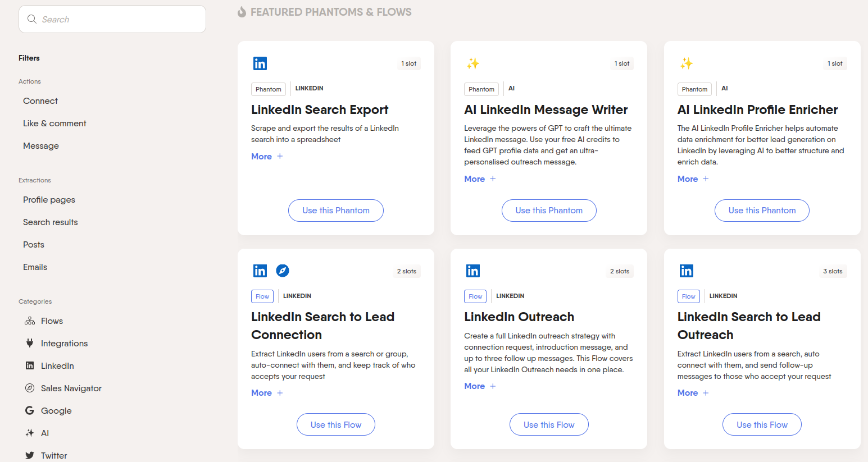Select the Connect action filter
This screenshot has width=868, height=462.
click(40, 101)
